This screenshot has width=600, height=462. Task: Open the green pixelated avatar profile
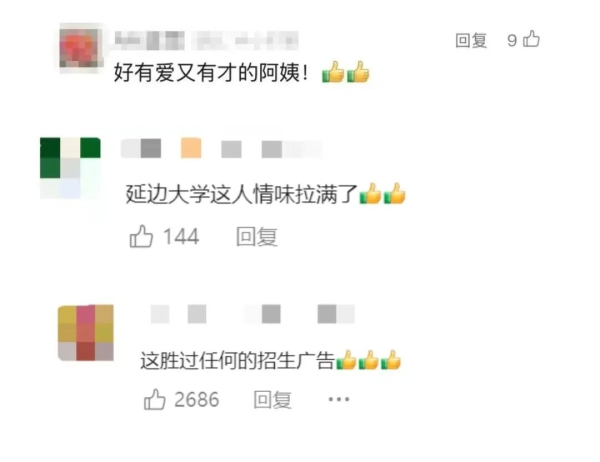[70, 168]
